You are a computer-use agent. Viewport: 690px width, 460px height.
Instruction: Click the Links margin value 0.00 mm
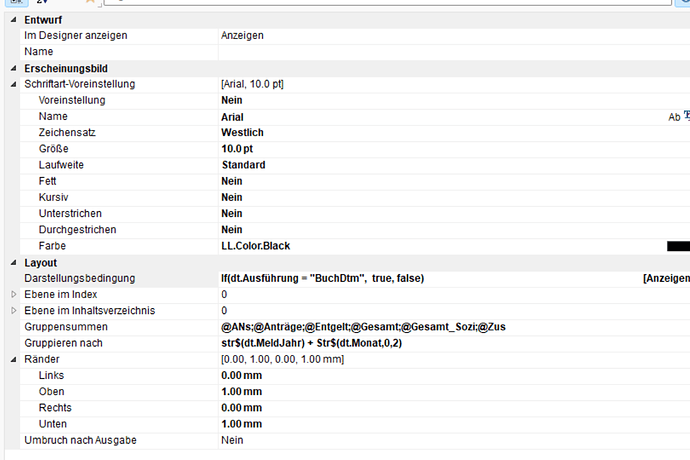tap(242, 375)
